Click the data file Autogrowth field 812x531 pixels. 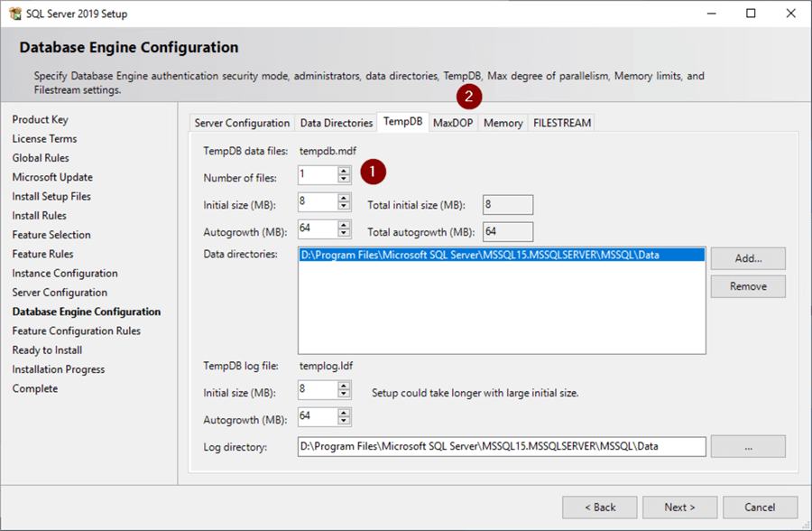tap(318, 228)
